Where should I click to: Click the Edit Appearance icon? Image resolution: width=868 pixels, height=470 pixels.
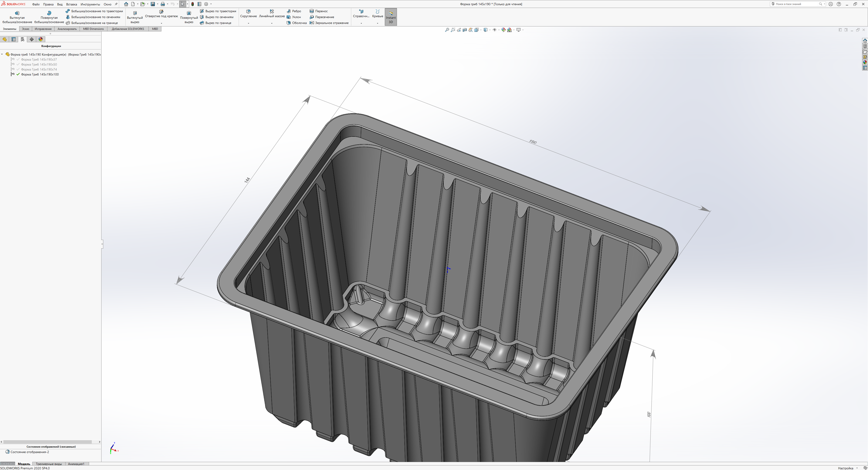click(x=503, y=30)
